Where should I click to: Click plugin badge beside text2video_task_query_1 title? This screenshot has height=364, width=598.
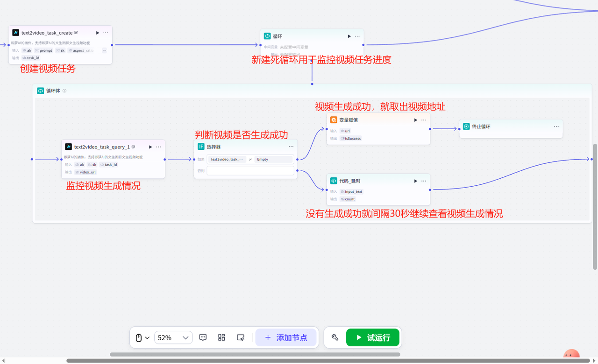tap(134, 147)
